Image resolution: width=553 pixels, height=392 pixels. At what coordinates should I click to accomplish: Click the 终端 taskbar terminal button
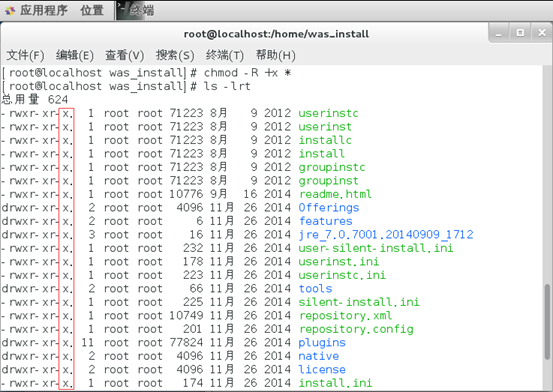(x=136, y=10)
